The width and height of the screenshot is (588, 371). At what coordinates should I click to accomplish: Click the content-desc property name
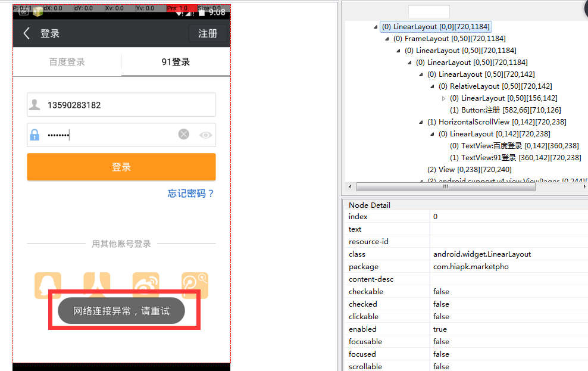click(x=371, y=279)
